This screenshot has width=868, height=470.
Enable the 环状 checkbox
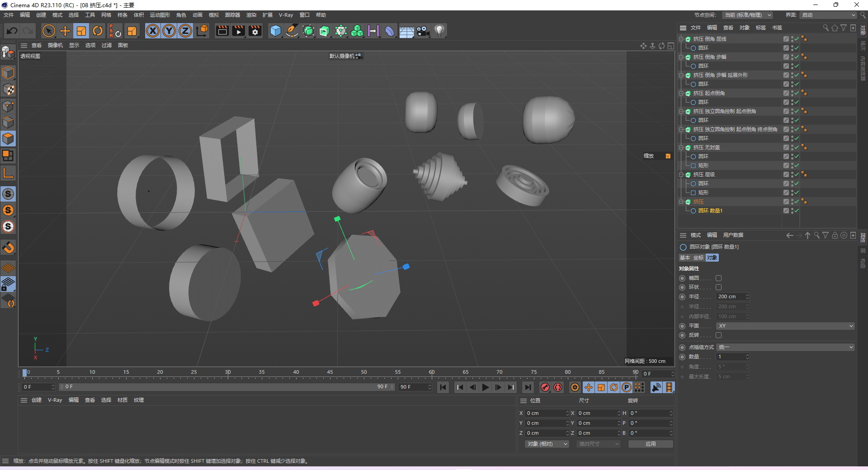(718, 287)
